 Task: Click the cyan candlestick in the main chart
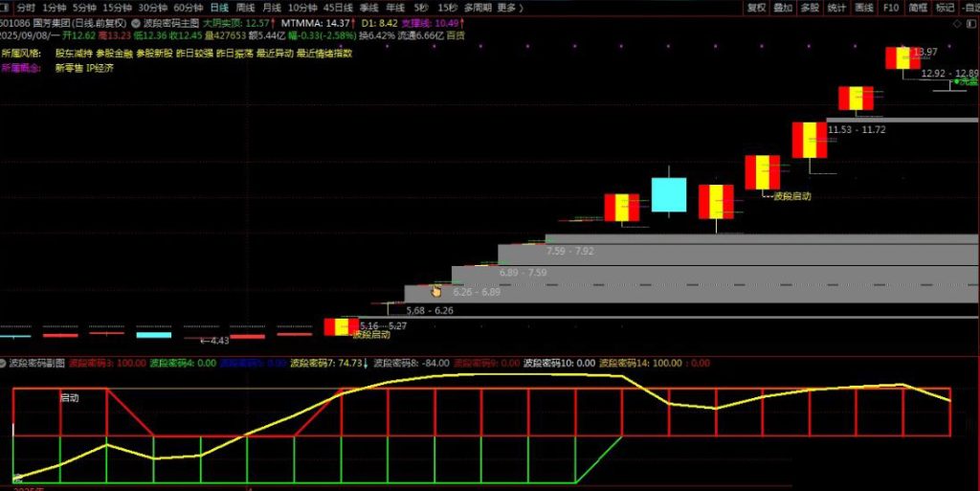coord(668,194)
